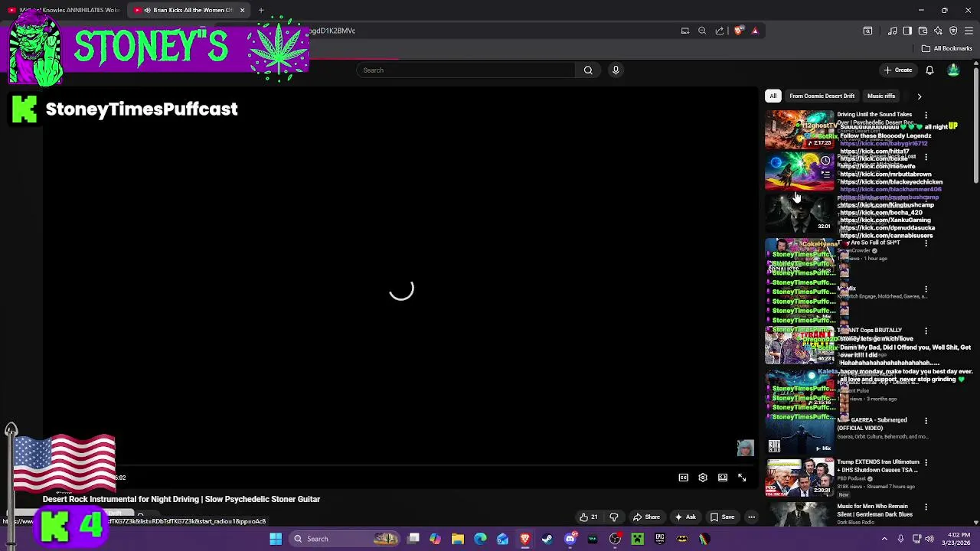
Task: Open File Explorer from the taskbar
Action: [457, 539]
